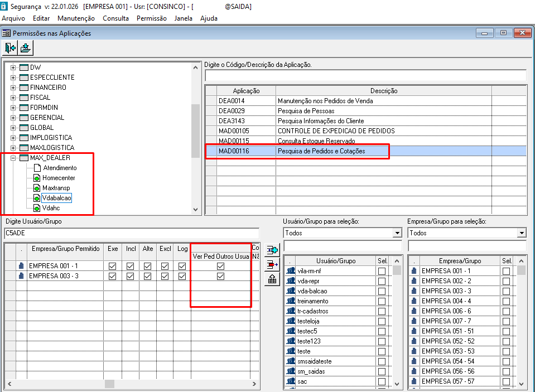Toggle Ver Ped Outros Usua for EMPRESA 003
This screenshot has height=392, width=535.
click(221, 276)
